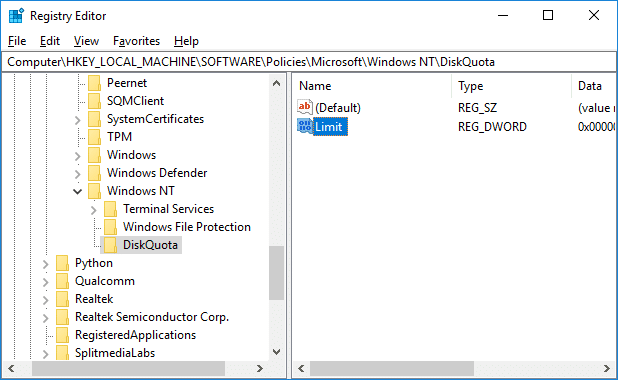Screen dimensions: 618x380
Task: Open the Help menu
Action: click(186, 41)
